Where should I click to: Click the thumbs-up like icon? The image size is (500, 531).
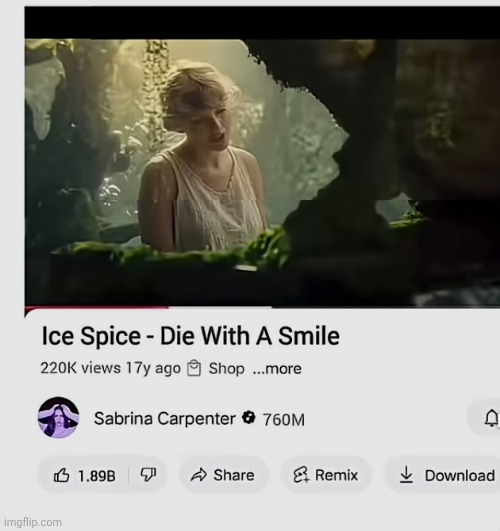tap(61, 475)
